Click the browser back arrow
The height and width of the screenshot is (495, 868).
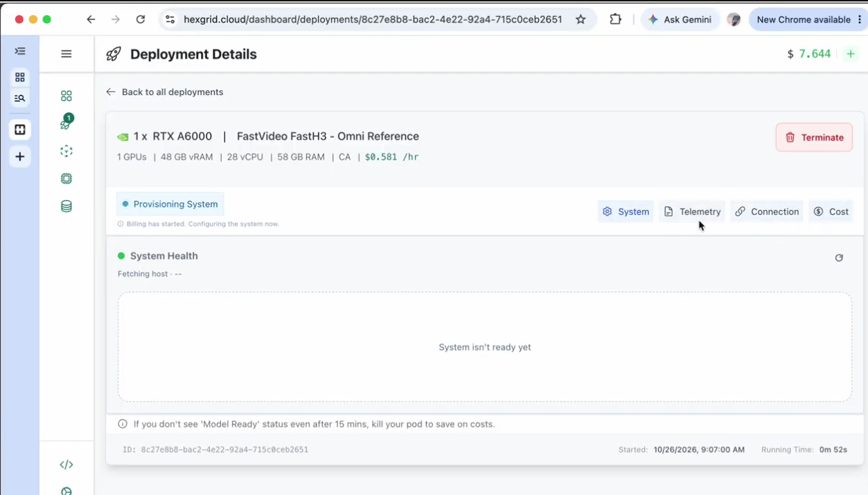pyautogui.click(x=91, y=19)
